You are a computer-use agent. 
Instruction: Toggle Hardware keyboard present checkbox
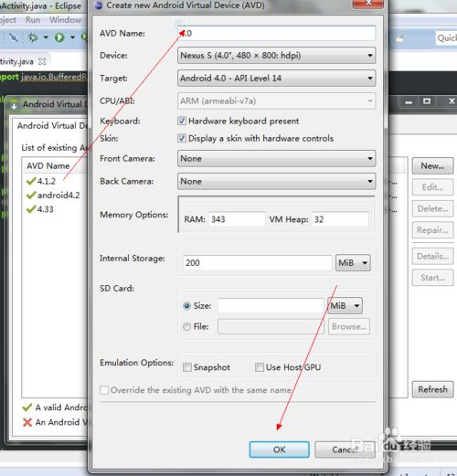pyautogui.click(x=182, y=121)
